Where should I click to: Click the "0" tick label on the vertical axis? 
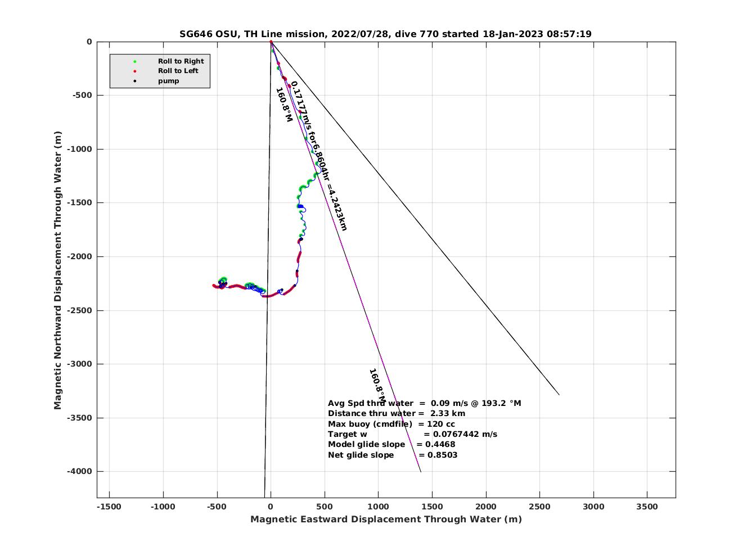point(89,42)
